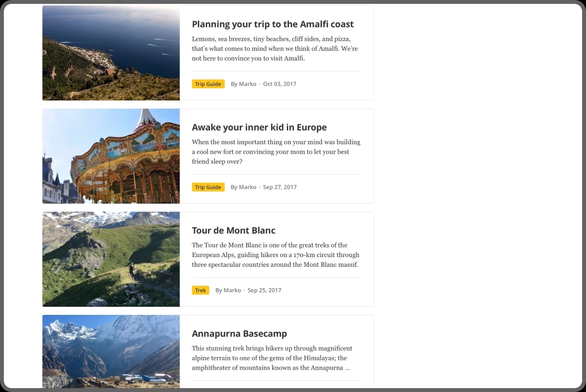Click the Tour de Mont Blanc excerpt text
Viewport: 586px width, 392px height.
click(275, 255)
